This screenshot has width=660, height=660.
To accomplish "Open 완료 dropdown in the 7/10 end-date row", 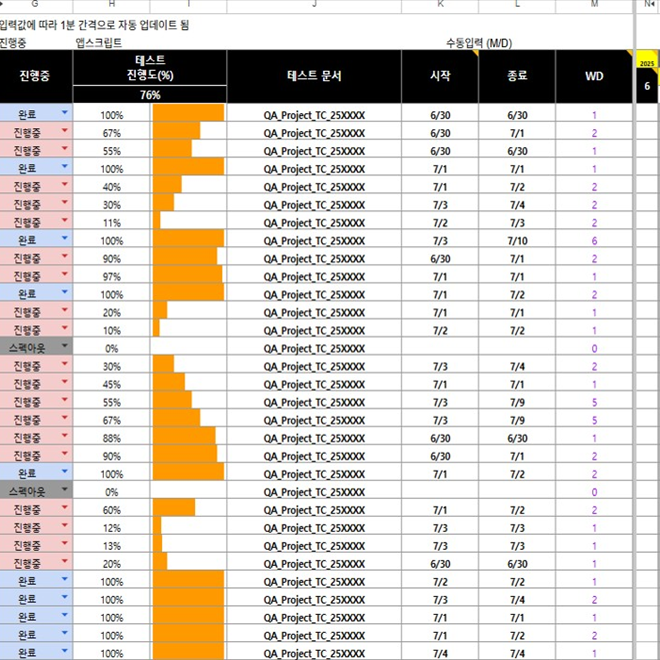I will coord(64,238).
